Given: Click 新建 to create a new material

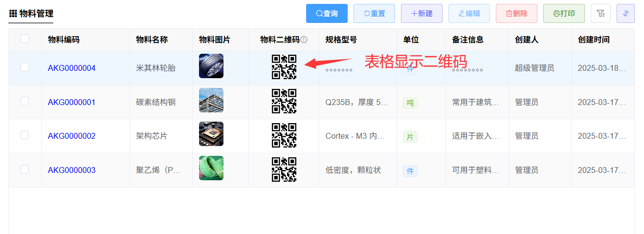Looking at the screenshot, I should click(422, 14).
